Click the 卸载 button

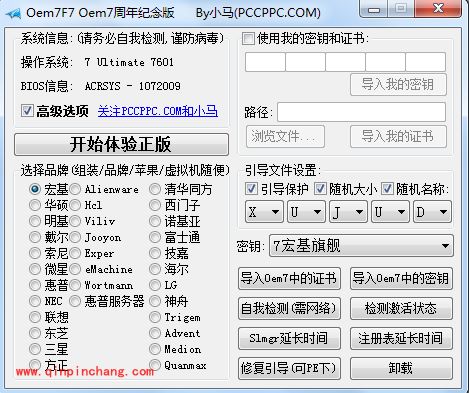click(x=401, y=368)
